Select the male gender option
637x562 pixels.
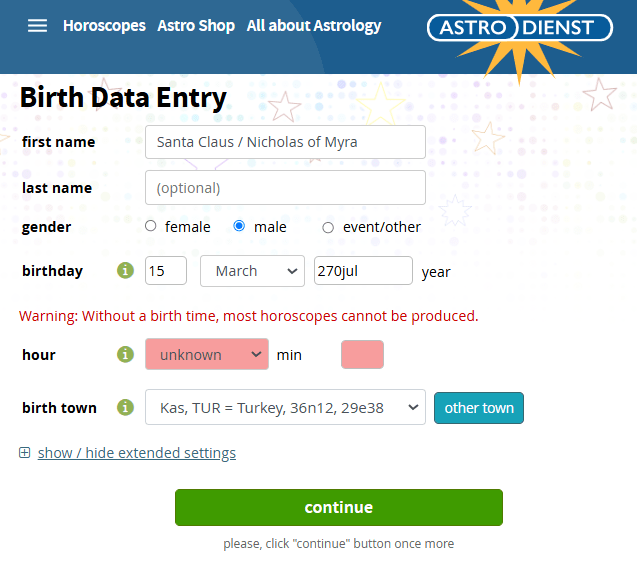pyautogui.click(x=239, y=227)
